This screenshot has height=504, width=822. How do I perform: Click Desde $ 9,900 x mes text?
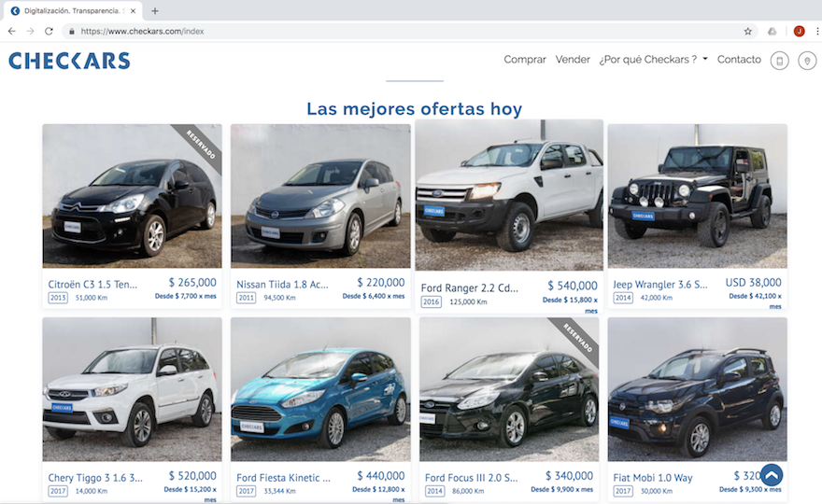pos(562,489)
